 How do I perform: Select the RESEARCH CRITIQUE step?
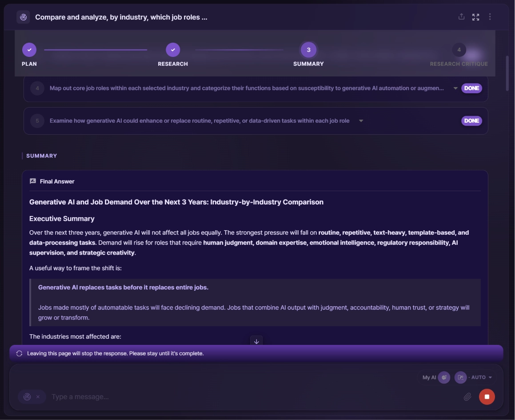[459, 50]
